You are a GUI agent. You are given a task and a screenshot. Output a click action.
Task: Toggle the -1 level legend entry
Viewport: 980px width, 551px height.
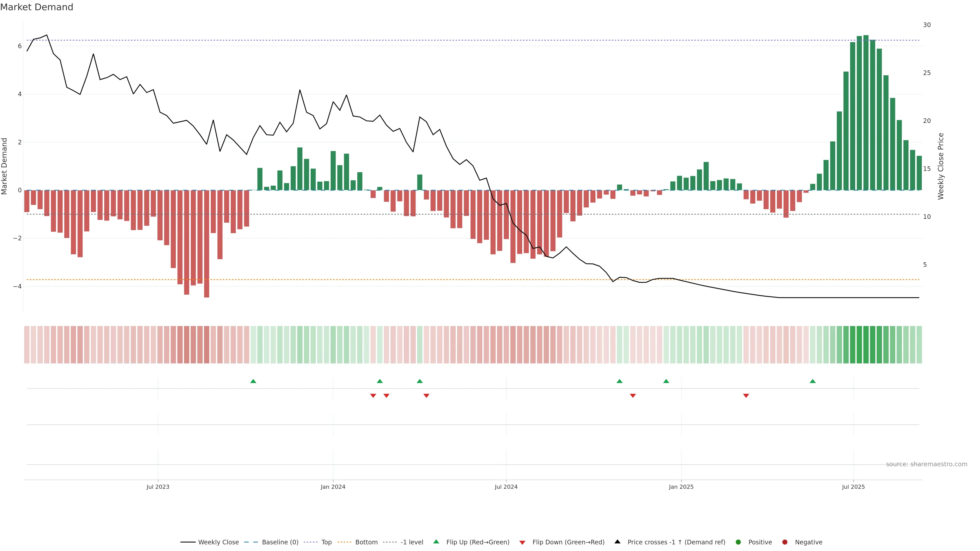tap(412, 542)
